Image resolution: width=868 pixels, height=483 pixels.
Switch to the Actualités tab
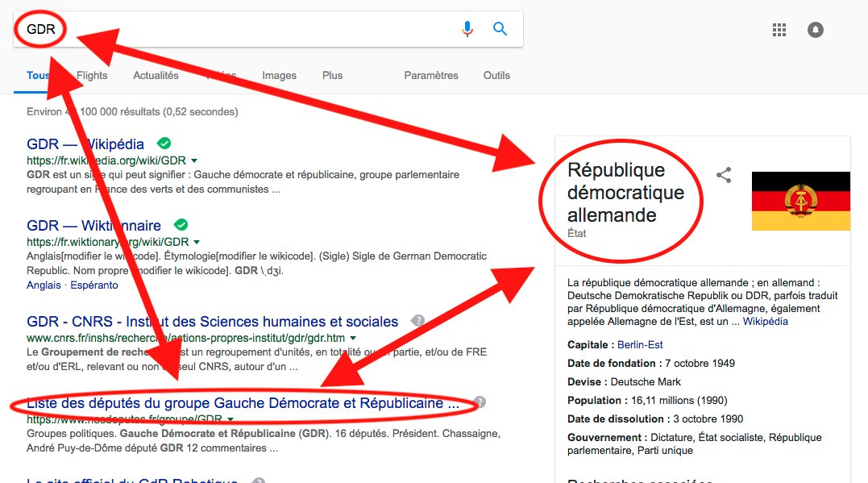click(156, 75)
